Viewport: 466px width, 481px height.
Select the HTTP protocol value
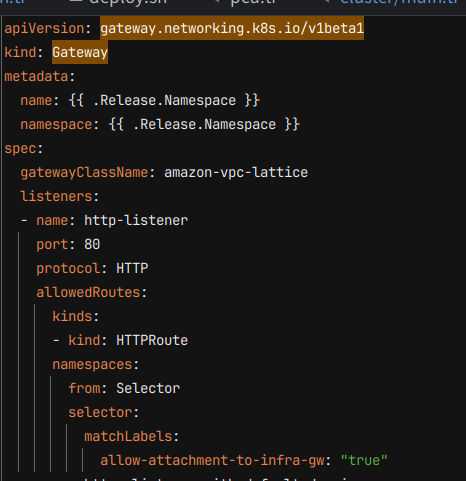pos(132,268)
